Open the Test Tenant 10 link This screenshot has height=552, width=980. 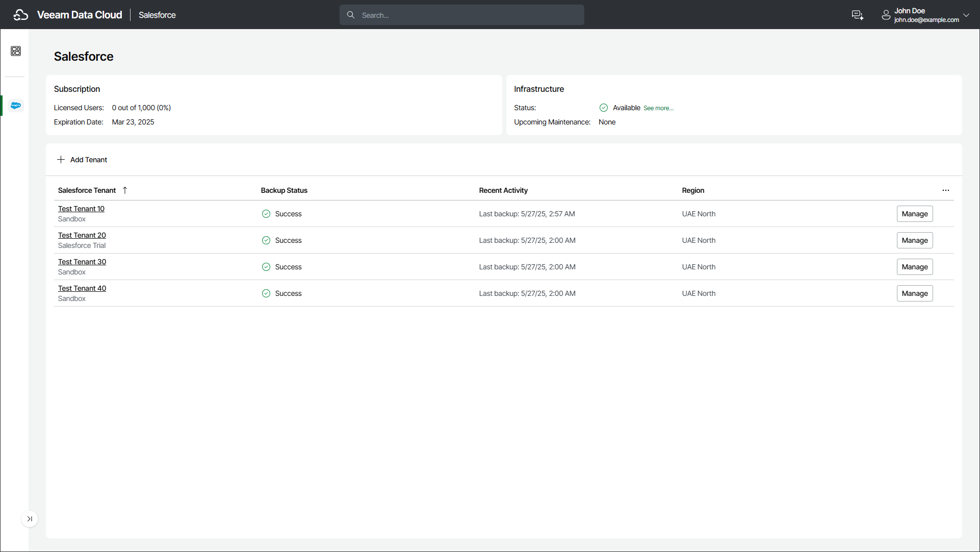point(81,209)
